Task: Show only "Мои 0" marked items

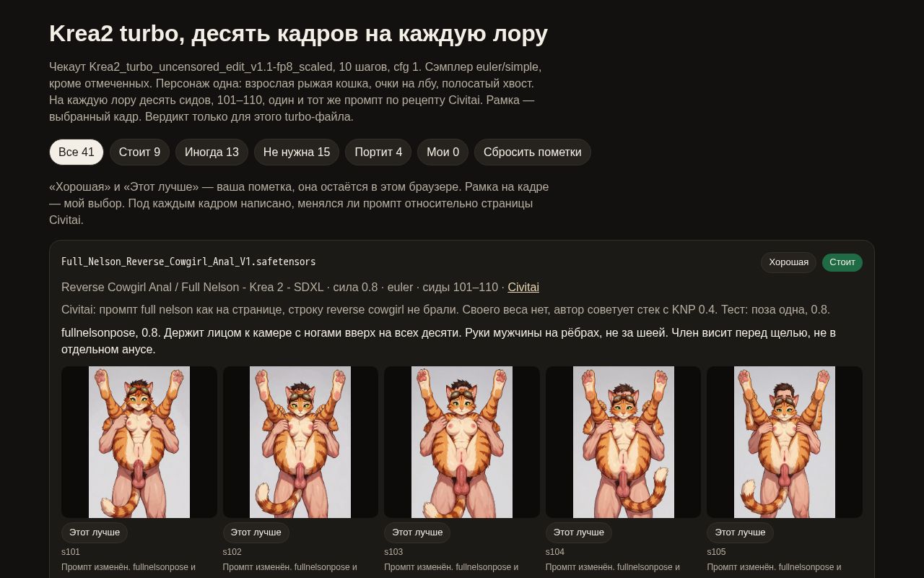Action: 443,152
